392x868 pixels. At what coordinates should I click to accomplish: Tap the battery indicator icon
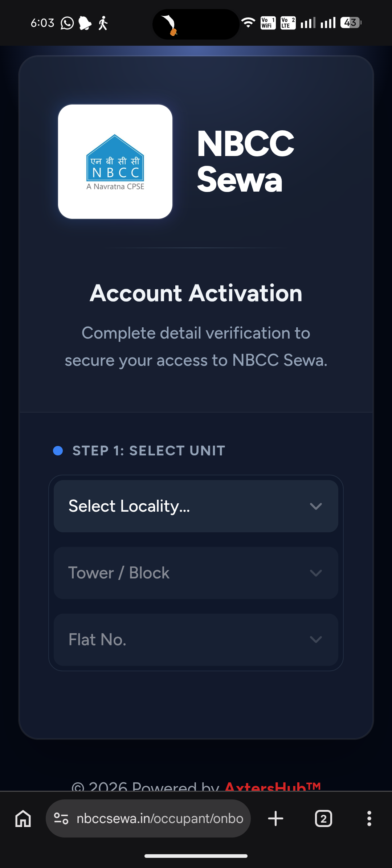coord(351,23)
